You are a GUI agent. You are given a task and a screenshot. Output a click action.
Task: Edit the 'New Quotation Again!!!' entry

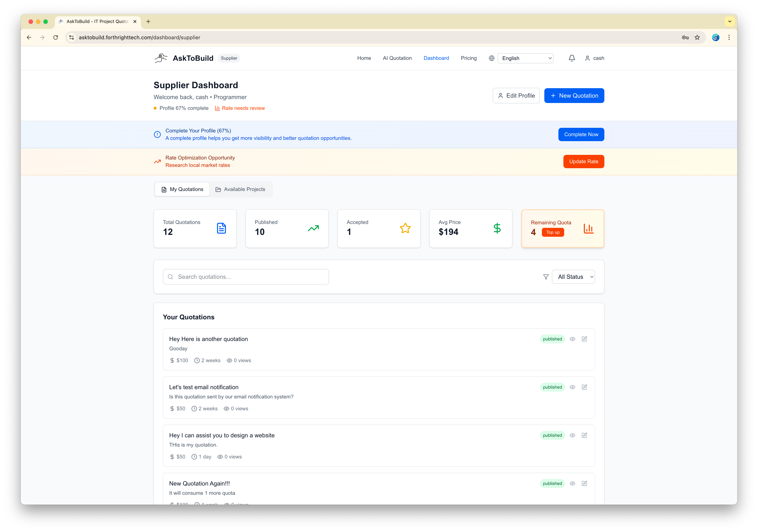tap(584, 483)
